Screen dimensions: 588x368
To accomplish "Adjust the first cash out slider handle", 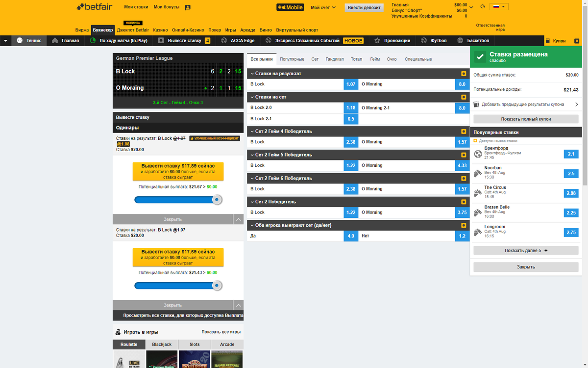I will point(217,200).
